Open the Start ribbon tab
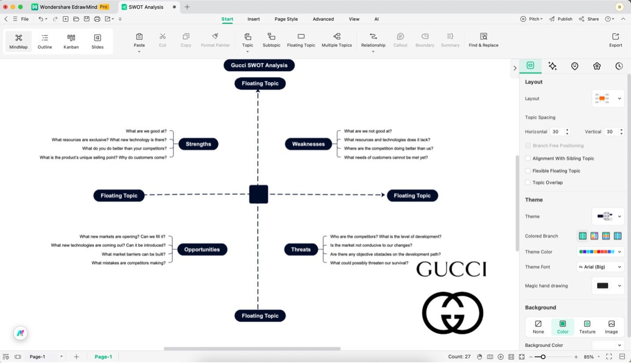 (x=227, y=19)
